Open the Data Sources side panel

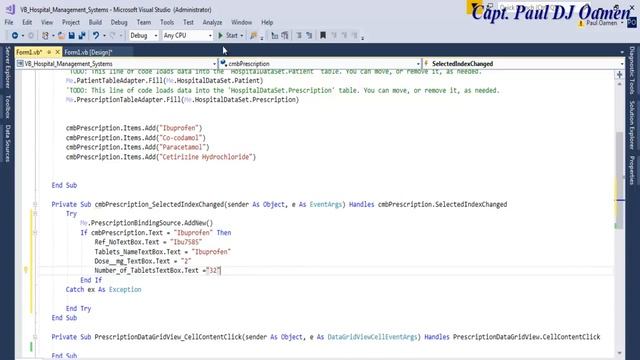coord(7,144)
